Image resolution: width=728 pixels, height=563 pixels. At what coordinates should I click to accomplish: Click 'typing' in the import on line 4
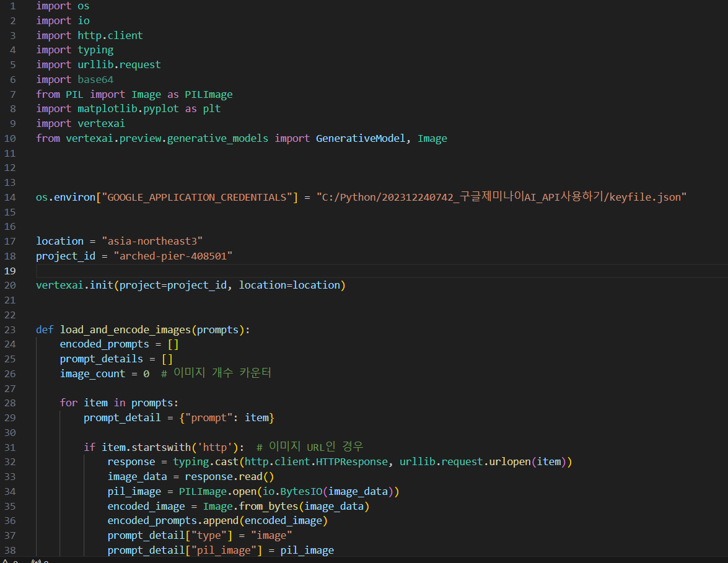[x=95, y=50]
